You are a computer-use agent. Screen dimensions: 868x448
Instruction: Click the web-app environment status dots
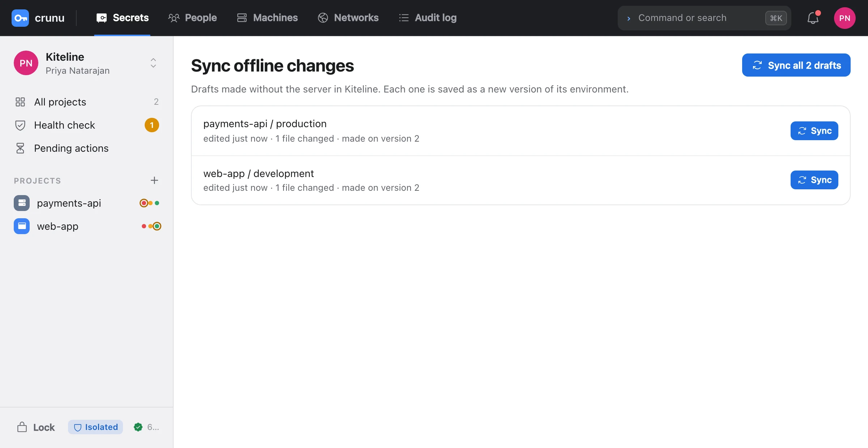point(151,226)
